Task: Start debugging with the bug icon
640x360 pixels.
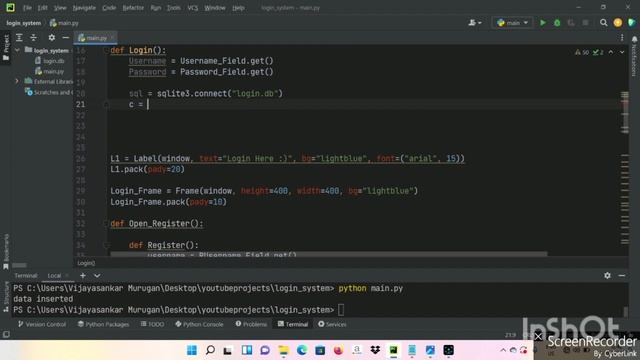Action: [557, 23]
